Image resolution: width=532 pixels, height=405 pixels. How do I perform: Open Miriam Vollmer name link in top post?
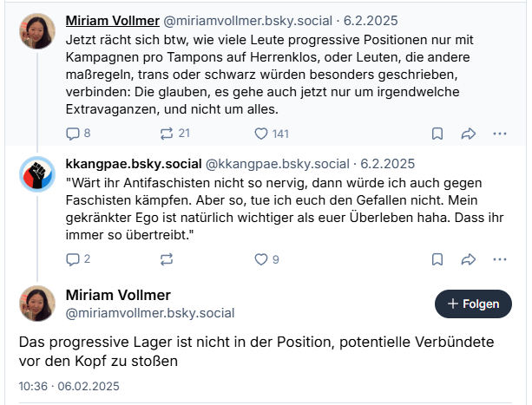pyautogui.click(x=115, y=19)
